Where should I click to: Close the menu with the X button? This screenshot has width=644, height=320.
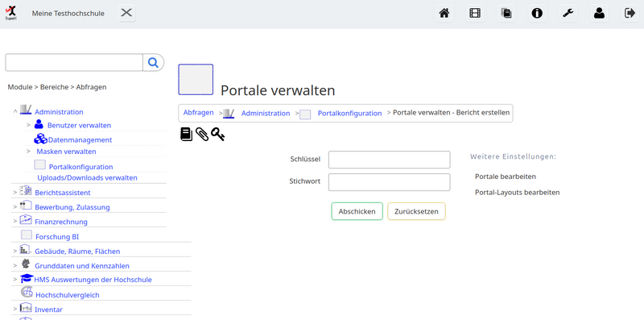click(x=126, y=13)
